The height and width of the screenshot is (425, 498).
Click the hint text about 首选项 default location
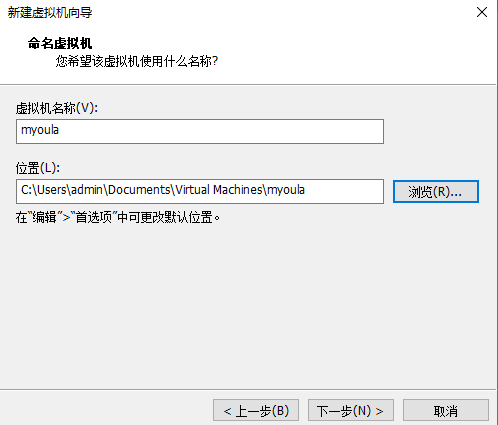coord(118,218)
